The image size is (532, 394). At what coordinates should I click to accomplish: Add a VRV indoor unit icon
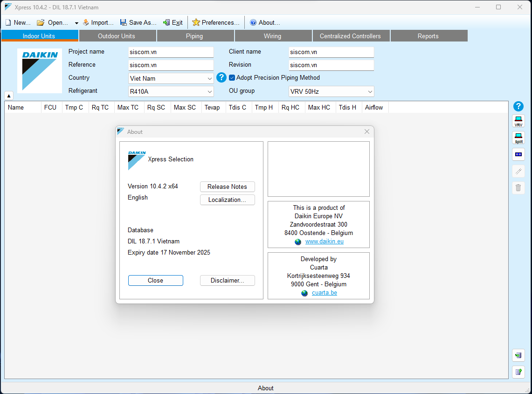click(x=518, y=121)
